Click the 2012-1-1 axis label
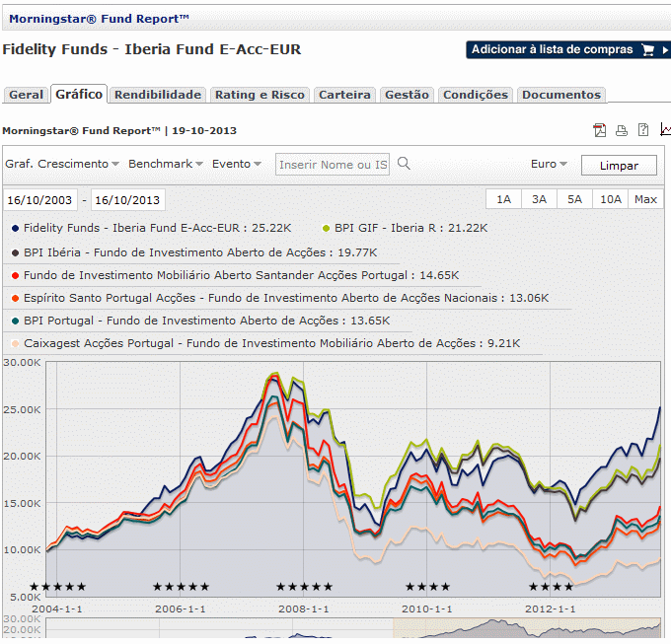The image size is (671, 644). [x=550, y=608]
